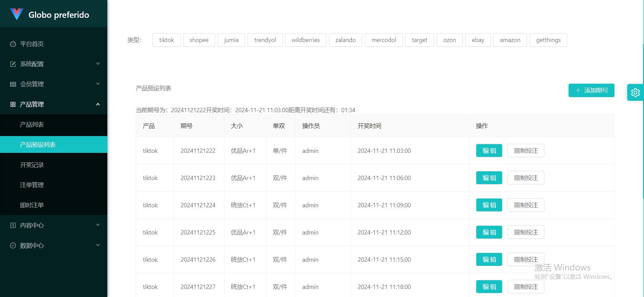The height and width of the screenshot is (297, 644).
Task: Filter by amazon type
Action: tap(510, 40)
